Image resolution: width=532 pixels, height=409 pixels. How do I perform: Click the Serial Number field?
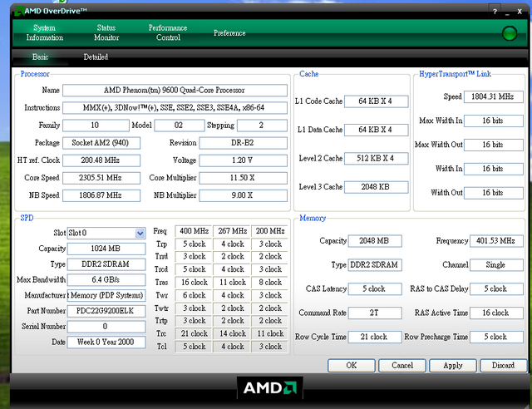[x=106, y=327]
